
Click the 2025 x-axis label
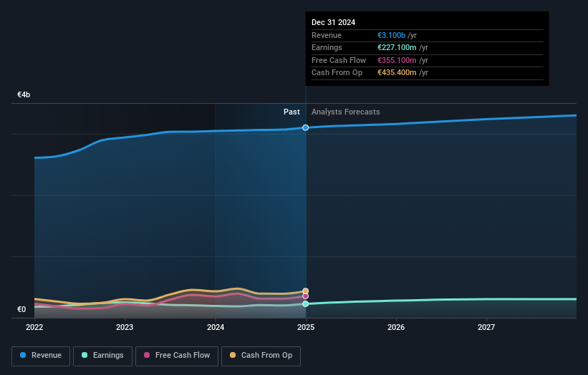point(306,328)
